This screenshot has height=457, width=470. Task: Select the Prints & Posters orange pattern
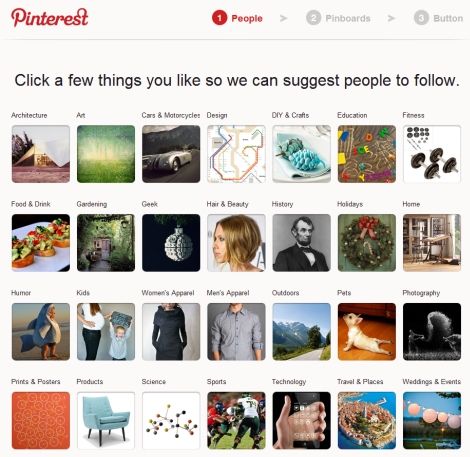tap(41, 420)
